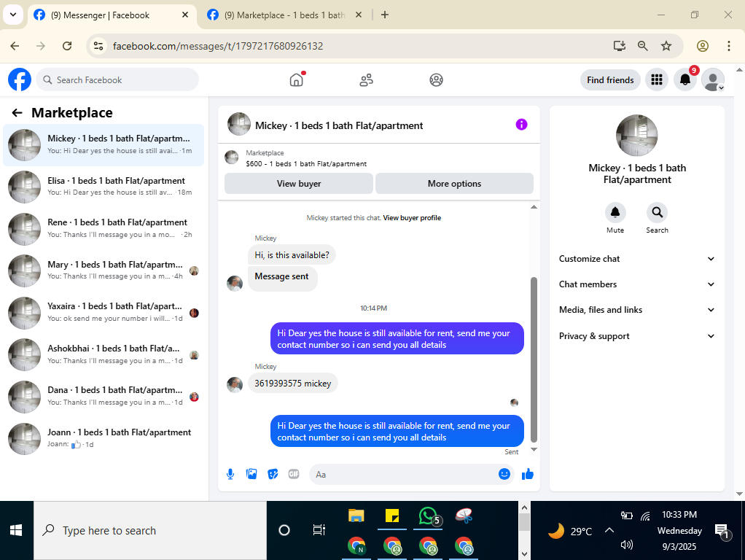Record a voice clip microphone icon
Viewport: 745px width, 560px height.
pyautogui.click(x=230, y=474)
